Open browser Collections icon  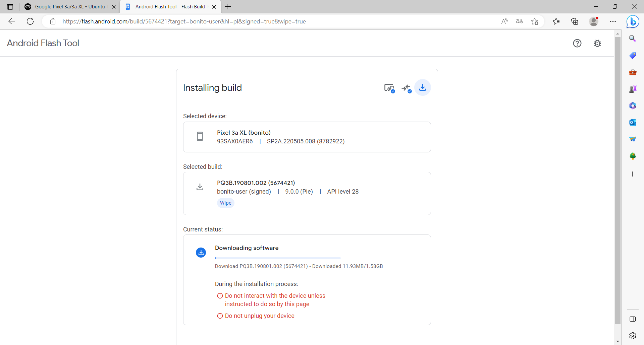[x=575, y=21]
